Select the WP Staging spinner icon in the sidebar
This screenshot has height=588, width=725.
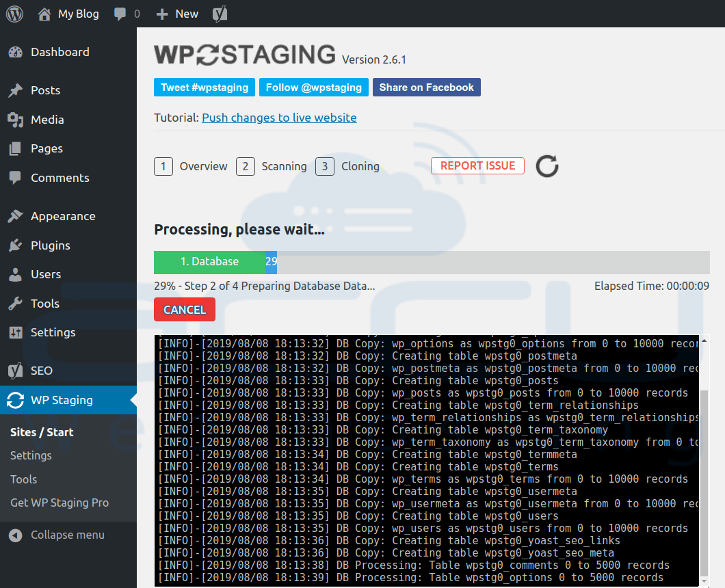tap(16, 400)
